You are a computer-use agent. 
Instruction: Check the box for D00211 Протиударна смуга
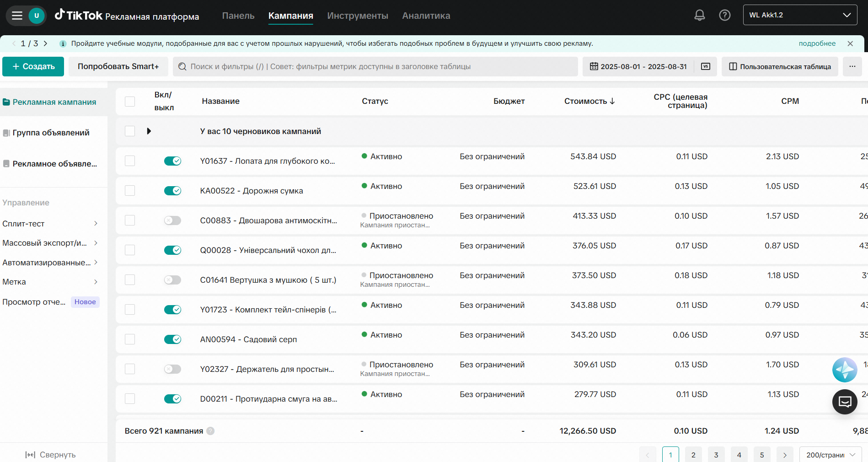click(x=130, y=399)
